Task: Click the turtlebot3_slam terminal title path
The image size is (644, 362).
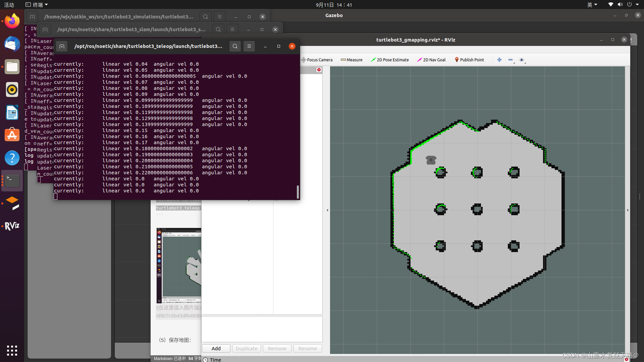Action: click(131, 29)
